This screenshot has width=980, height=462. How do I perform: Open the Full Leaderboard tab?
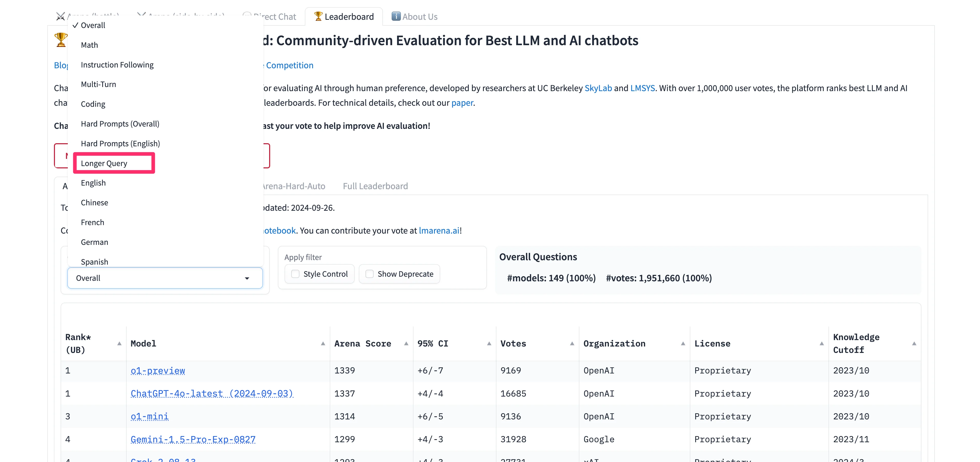click(x=375, y=186)
